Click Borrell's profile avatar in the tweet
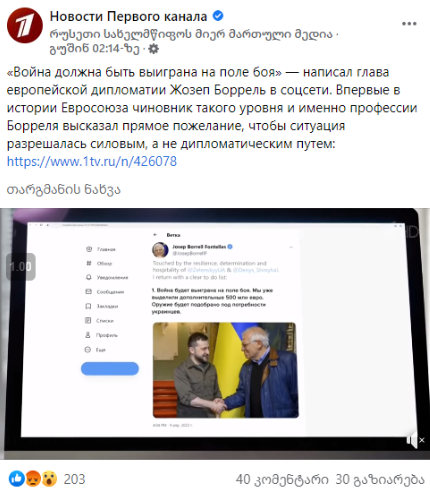 coord(160,250)
